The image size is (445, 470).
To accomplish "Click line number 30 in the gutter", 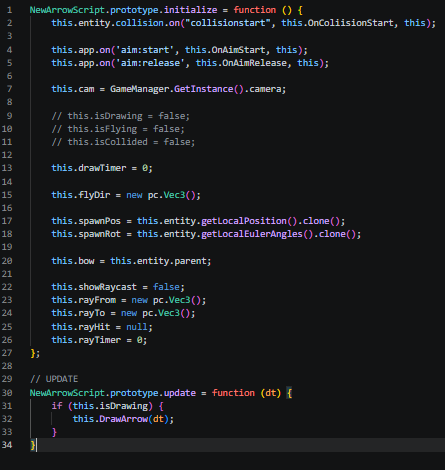I will (7, 393).
